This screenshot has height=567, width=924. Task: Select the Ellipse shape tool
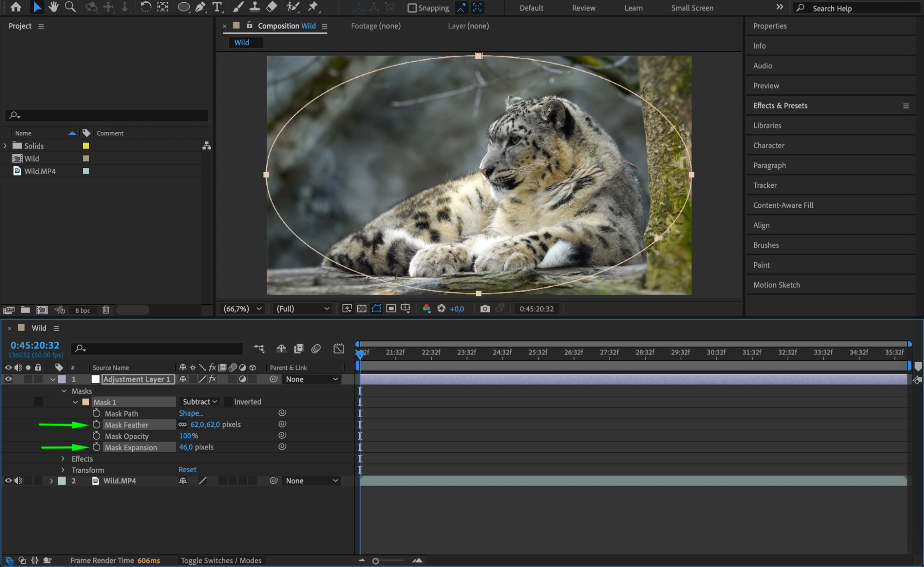click(x=184, y=7)
